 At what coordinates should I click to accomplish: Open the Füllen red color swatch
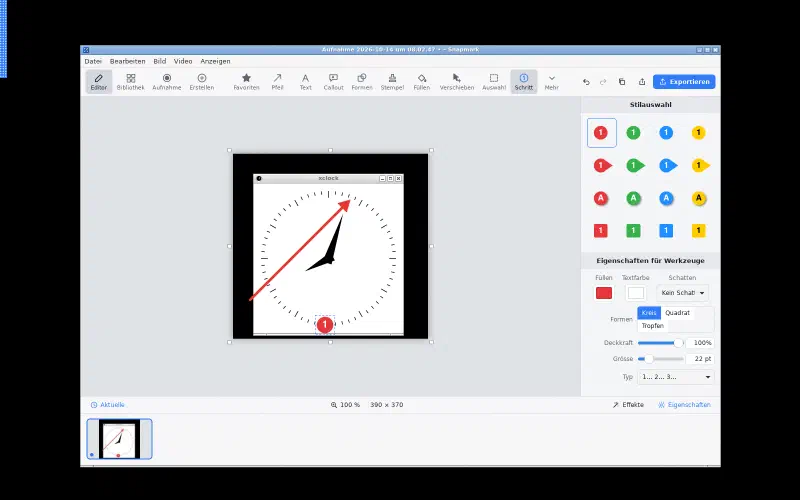(x=604, y=293)
